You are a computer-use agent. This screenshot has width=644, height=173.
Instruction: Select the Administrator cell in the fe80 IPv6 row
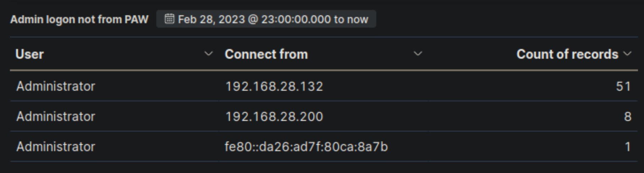pyautogui.click(x=56, y=147)
